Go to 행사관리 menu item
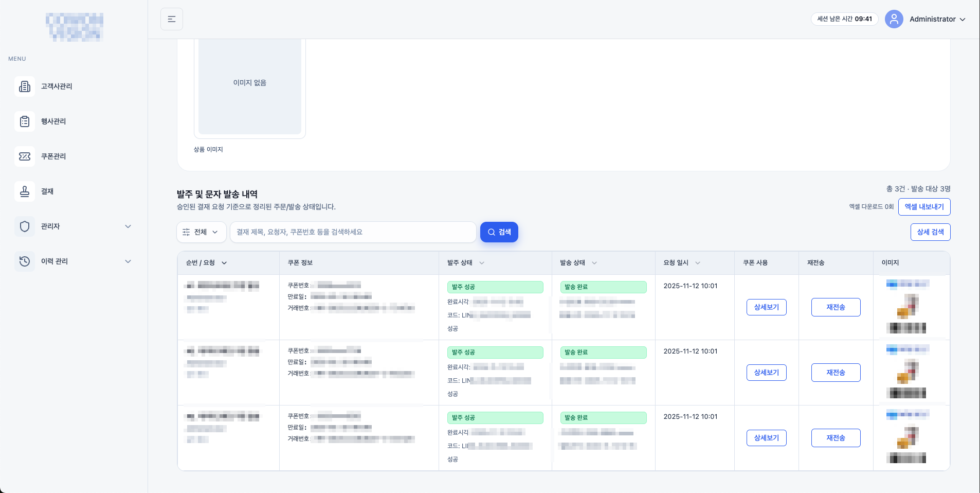The width and height of the screenshot is (980, 493). (x=53, y=121)
